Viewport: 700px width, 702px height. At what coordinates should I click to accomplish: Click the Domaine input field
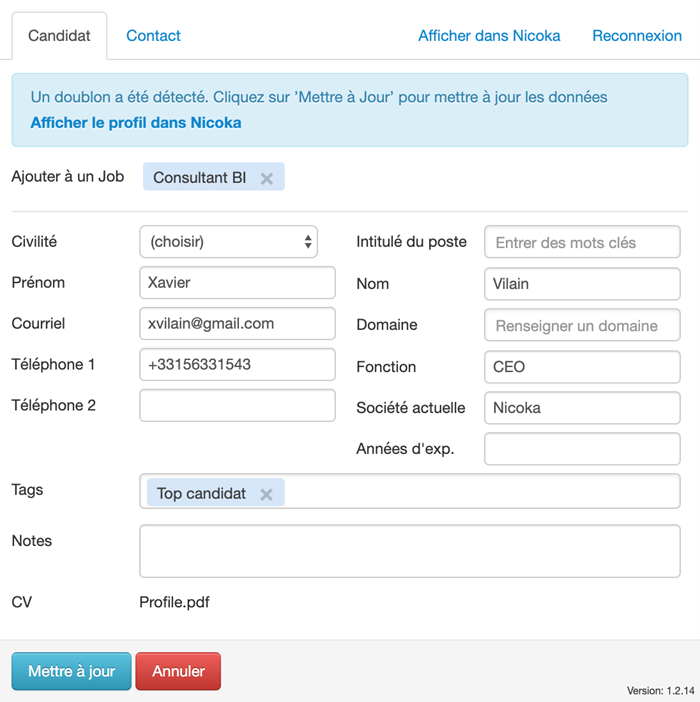pos(582,325)
